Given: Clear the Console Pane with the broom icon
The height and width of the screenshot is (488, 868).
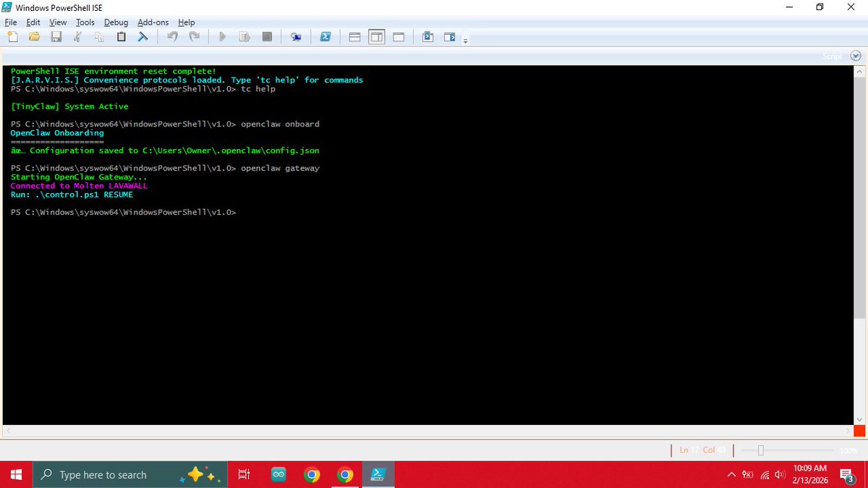Looking at the screenshot, I should [142, 36].
